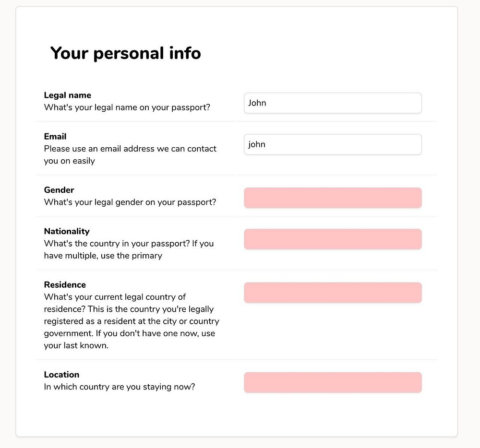
Task: Click 'In which country are you staying now?'
Action: point(120,387)
